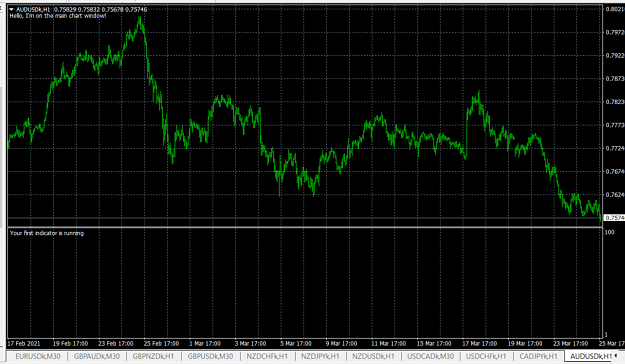The width and height of the screenshot is (625, 364).
Task: Click the 0.7972 price scale label
Action: 615,32
